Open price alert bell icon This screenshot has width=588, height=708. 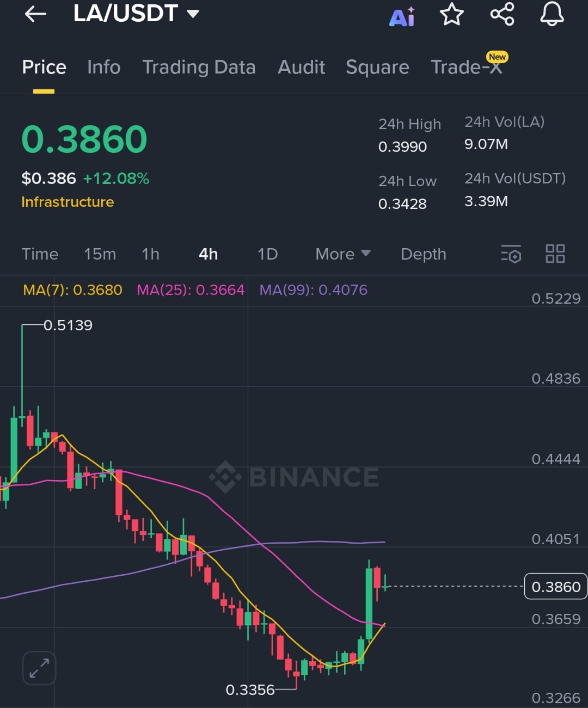click(x=552, y=14)
